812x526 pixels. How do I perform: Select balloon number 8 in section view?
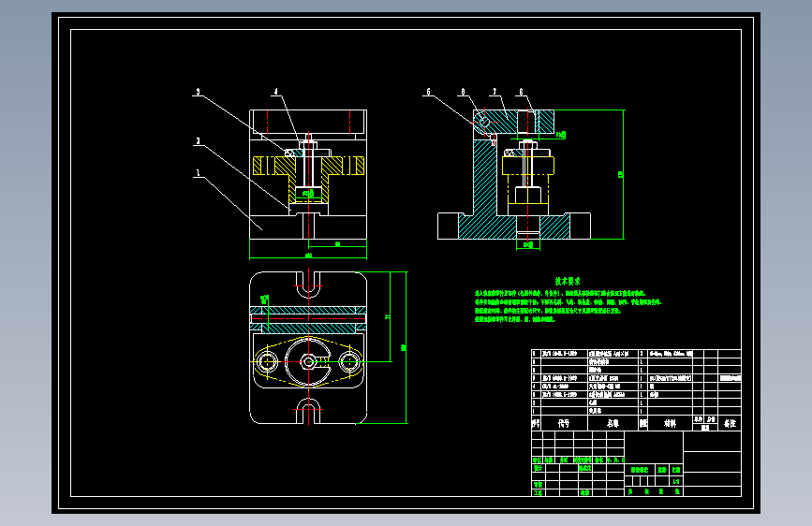pyautogui.click(x=463, y=92)
